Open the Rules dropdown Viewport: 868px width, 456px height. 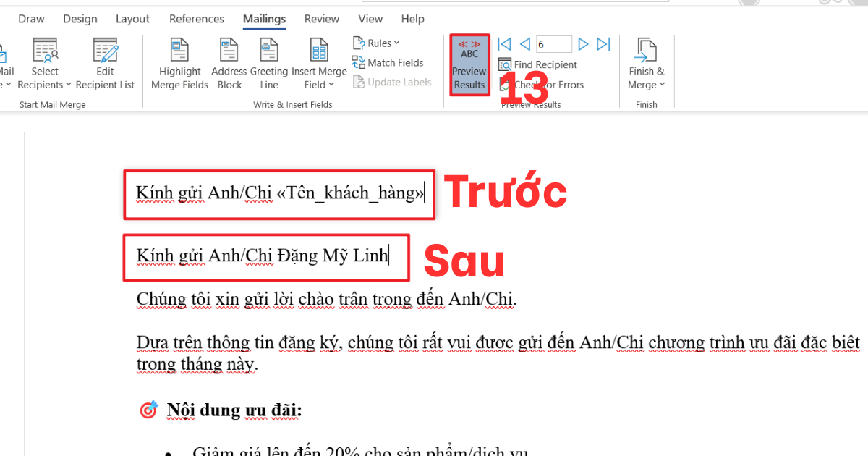[376, 43]
